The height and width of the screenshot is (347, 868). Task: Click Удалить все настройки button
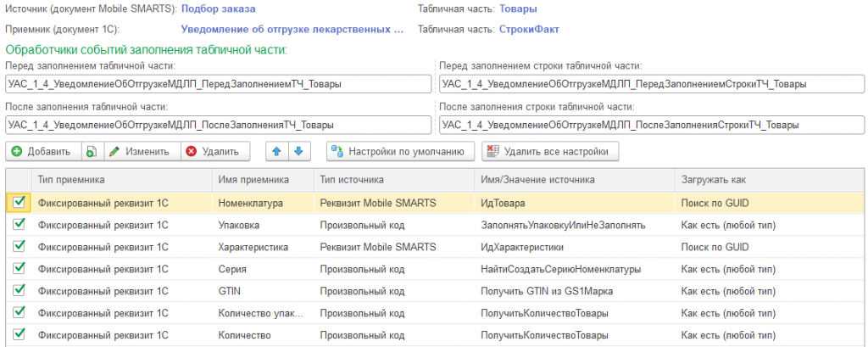(550, 151)
